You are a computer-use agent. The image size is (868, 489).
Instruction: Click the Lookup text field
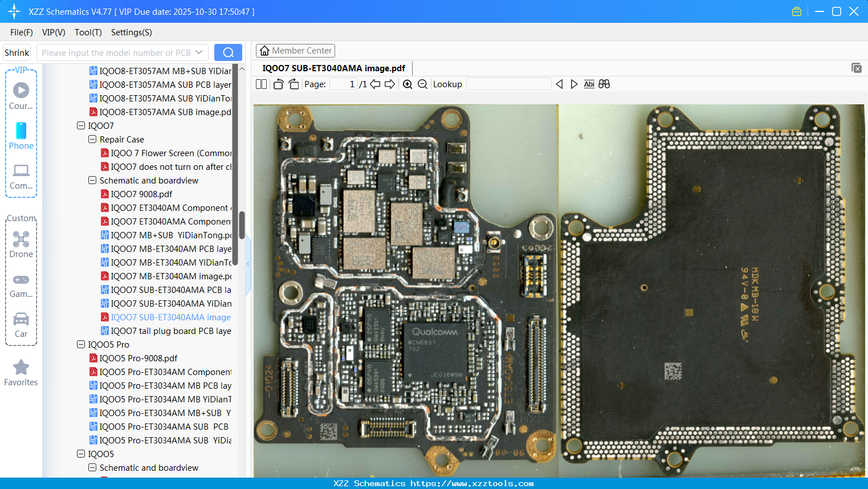[x=509, y=84]
